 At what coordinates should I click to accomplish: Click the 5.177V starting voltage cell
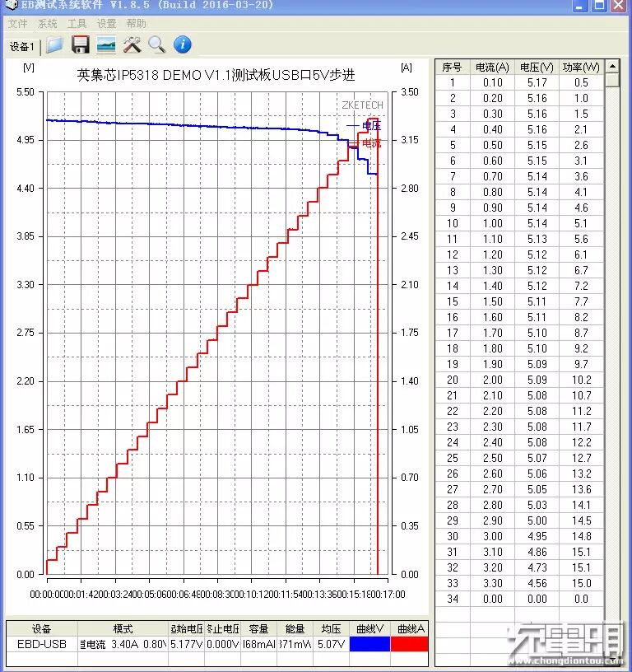point(186,644)
